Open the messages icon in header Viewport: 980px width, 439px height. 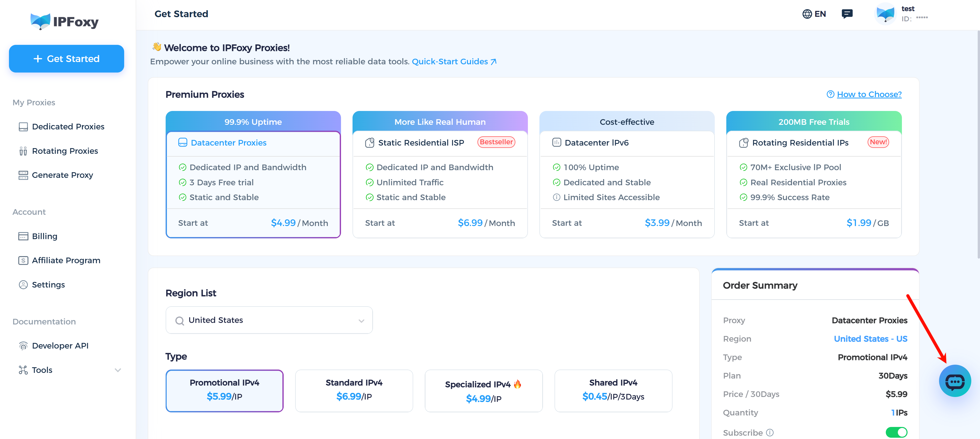[847, 14]
